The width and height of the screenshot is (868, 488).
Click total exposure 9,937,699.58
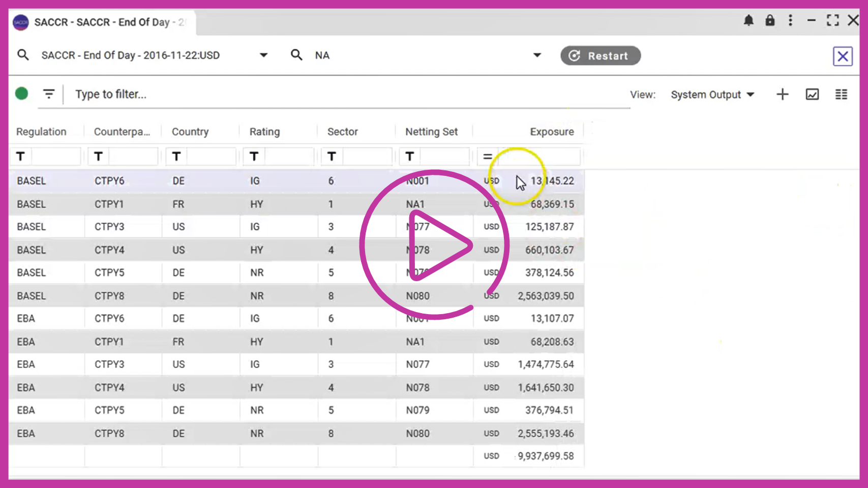click(x=546, y=456)
